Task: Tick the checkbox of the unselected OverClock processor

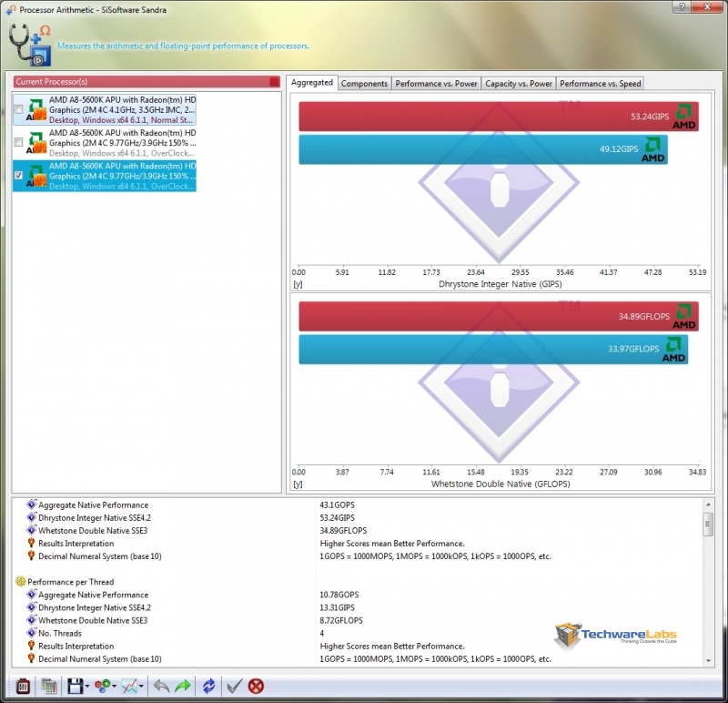Action: pyautogui.click(x=18, y=142)
